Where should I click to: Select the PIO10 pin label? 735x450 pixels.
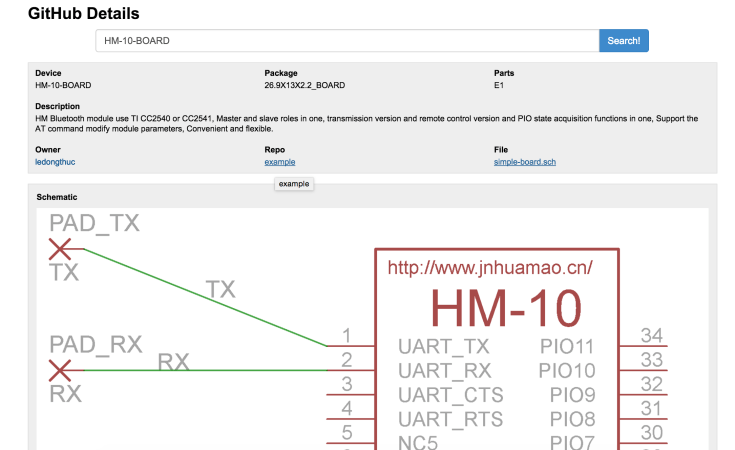(567, 371)
